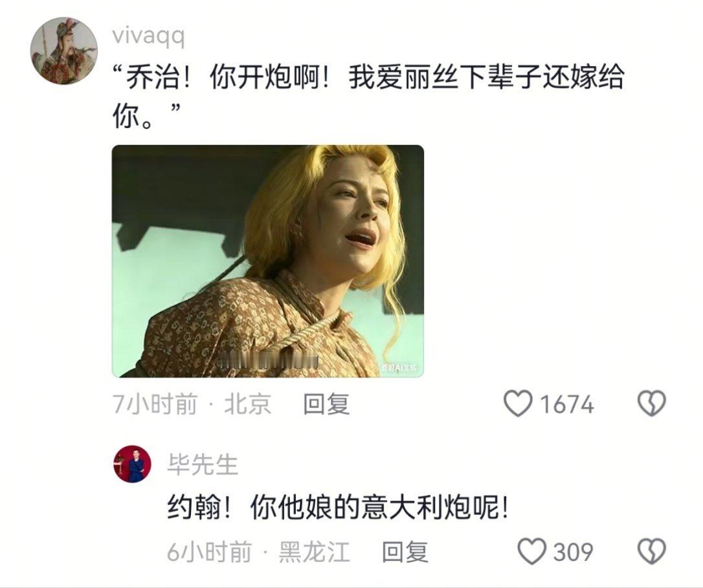Tap the 309 like count
This screenshot has width=703, height=588.
tap(573, 552)
